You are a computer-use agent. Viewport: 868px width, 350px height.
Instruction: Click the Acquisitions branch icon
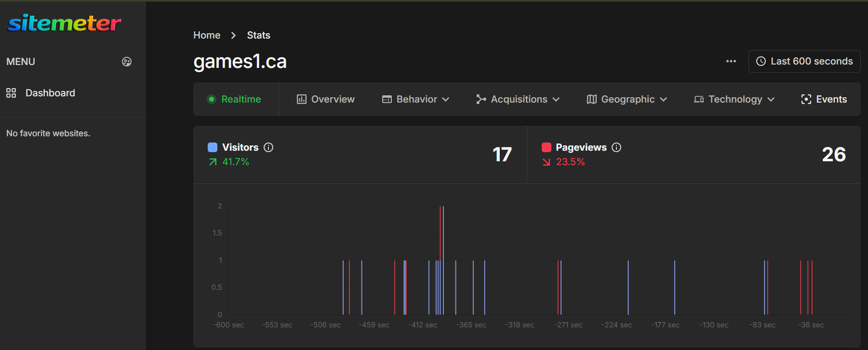click(x=481, y=99)
